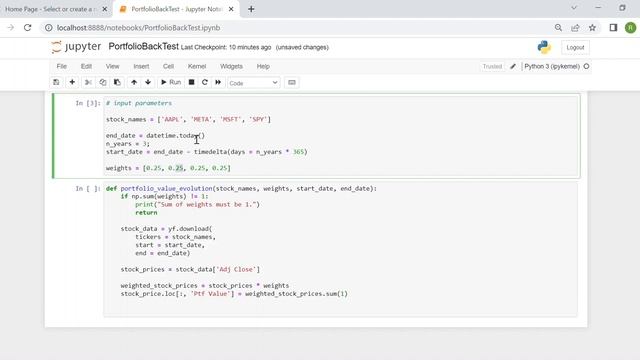The width and height of the screenshot is (640, 360).
Task: Open a new browser tab
Action: pyautogui.click(x=251, y=9)
